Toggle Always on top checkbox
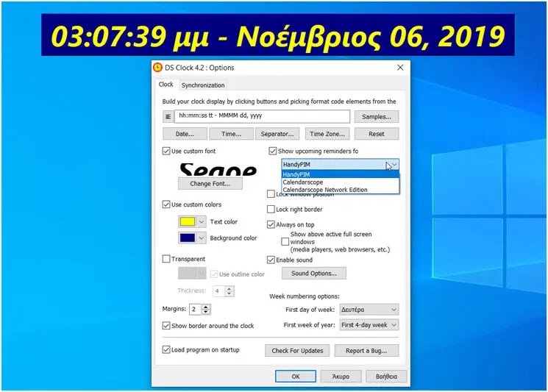This screenshot has width=548, height=392. click(271, 224)
